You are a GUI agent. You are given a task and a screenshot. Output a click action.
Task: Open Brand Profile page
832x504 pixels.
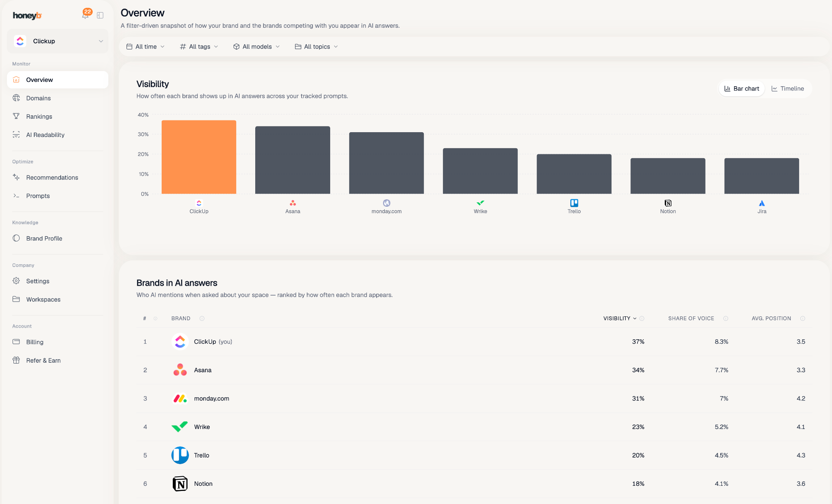tap(58, 238)
